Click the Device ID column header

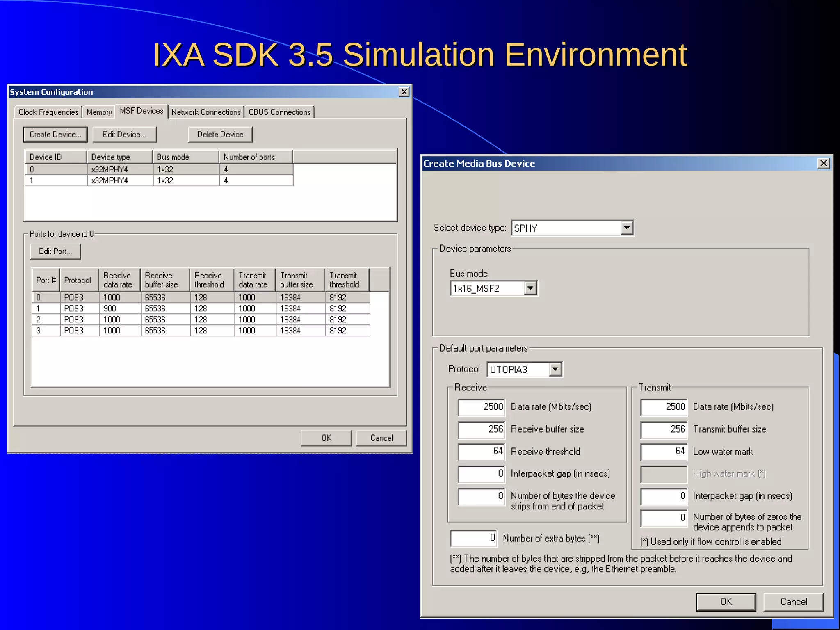(56, 157)
